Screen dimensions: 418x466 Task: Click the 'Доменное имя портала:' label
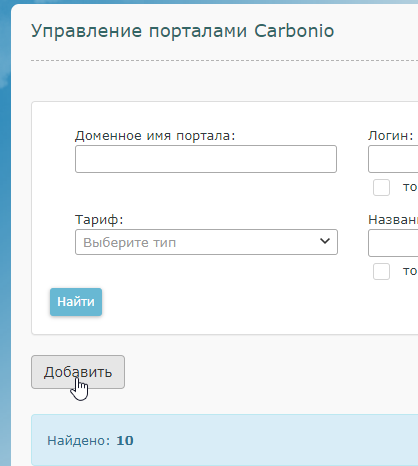coord(155,136)
